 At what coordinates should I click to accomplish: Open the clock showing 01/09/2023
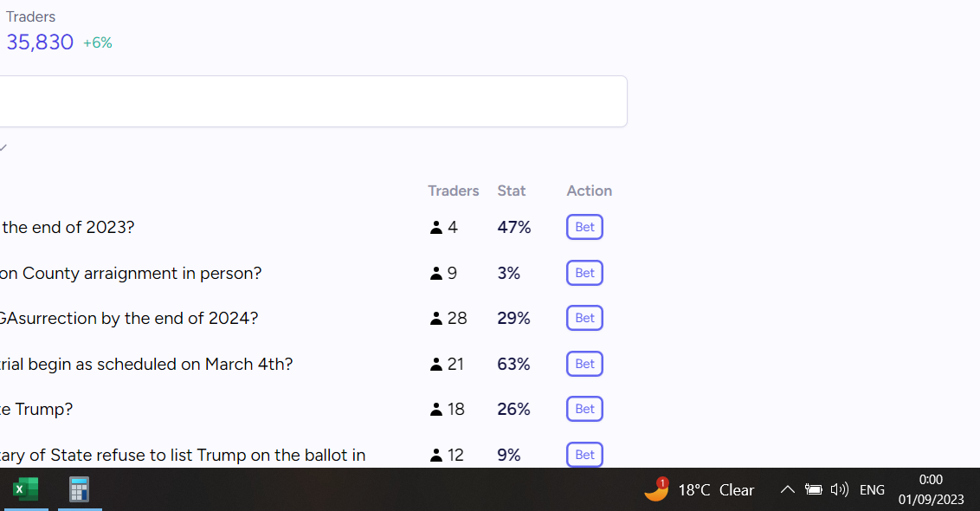(x=932, y=489)
